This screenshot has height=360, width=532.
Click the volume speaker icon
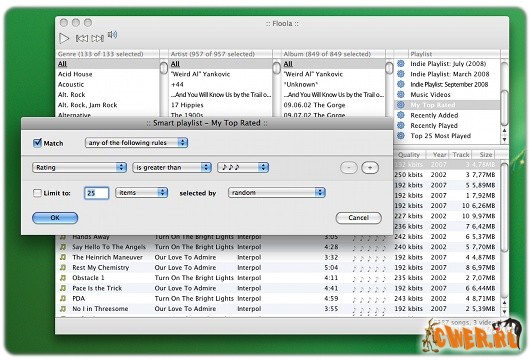click(112, 35)
